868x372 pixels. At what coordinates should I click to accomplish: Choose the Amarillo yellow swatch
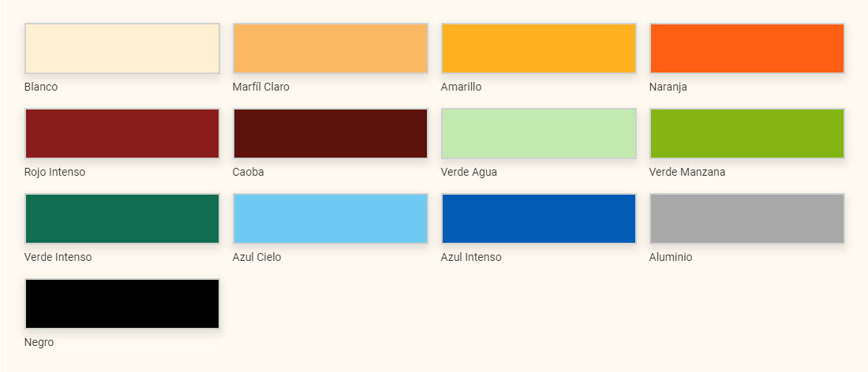[539, 49]
